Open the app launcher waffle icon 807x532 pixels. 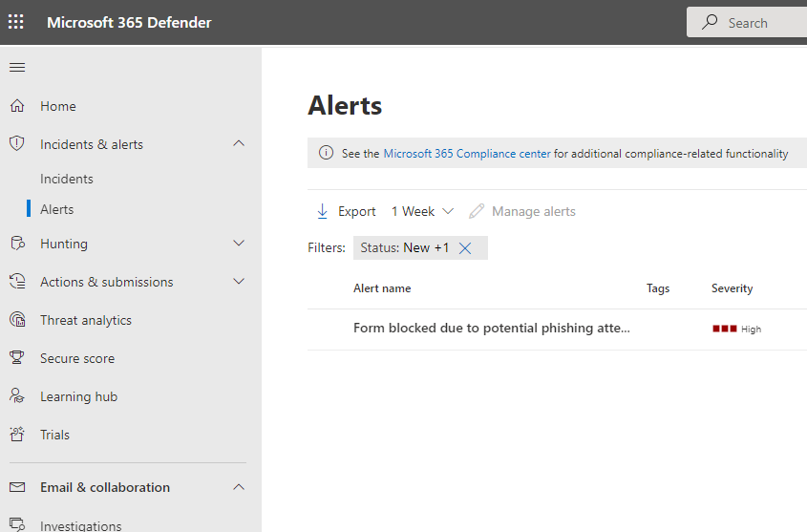(16, 22)
